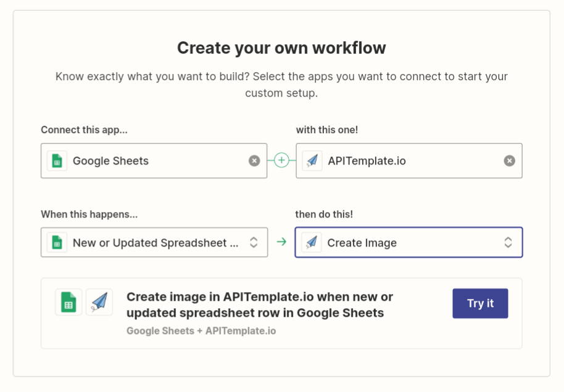
Task: Open the workflow title about creating image
Action: click(259, 304)
